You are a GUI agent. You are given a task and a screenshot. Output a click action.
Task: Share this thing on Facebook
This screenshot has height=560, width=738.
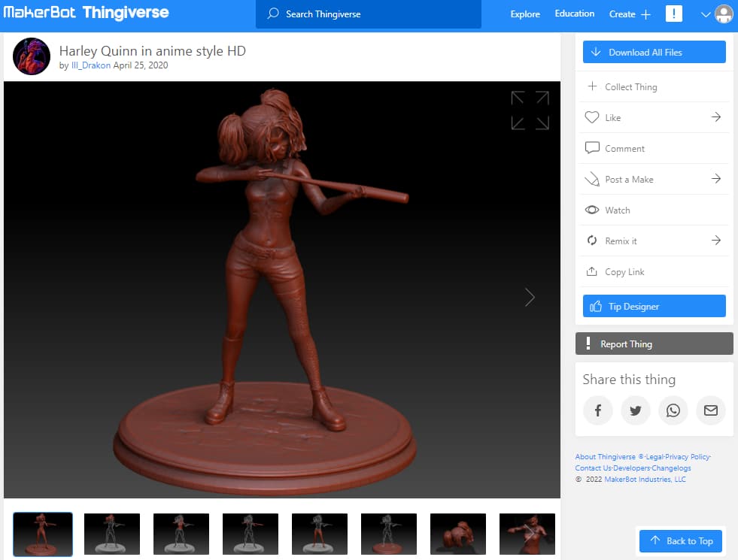598,410
